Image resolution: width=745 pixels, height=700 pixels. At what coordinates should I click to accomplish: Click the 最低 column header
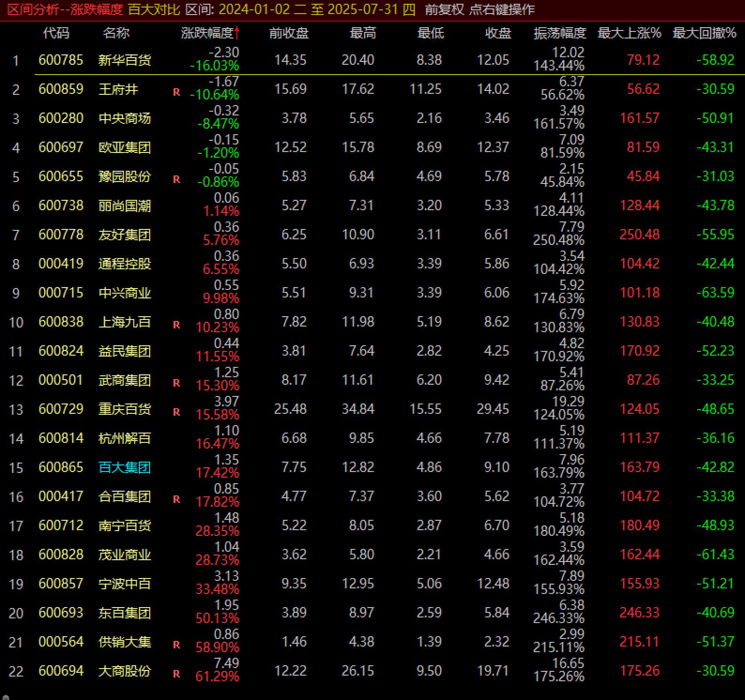point(430,33)
